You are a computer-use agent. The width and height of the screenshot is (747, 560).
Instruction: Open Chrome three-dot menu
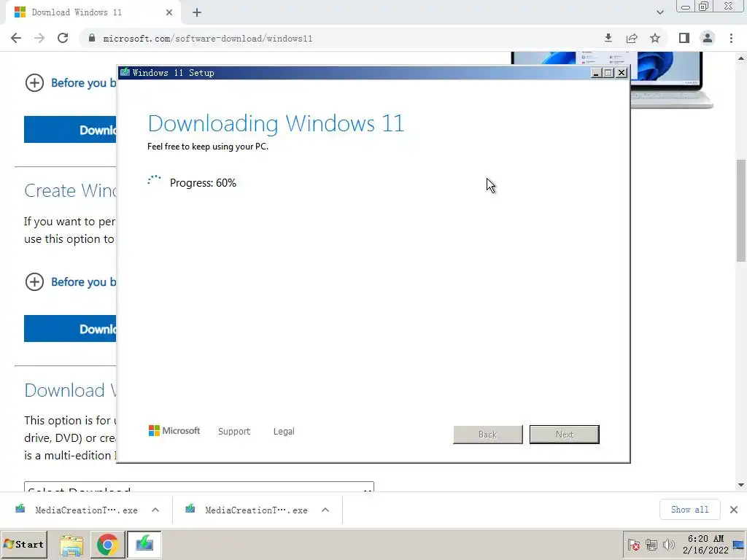tap(731, 38)
